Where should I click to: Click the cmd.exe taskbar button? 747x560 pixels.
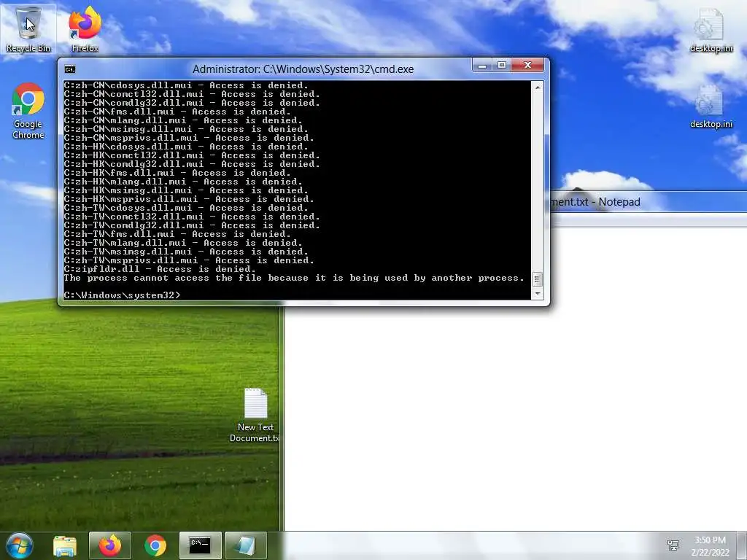[x=200, y=545]
